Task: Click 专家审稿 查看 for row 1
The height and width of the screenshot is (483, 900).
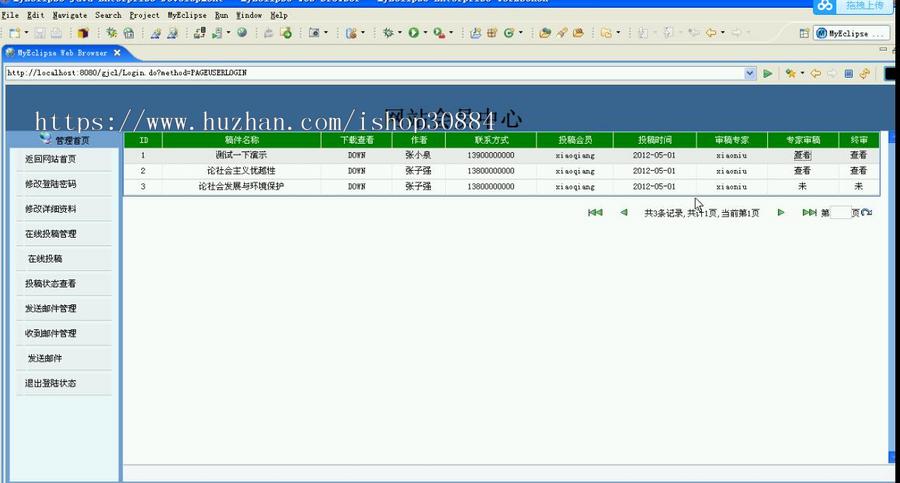Action: pyautogui.click(x=802, y=155)
